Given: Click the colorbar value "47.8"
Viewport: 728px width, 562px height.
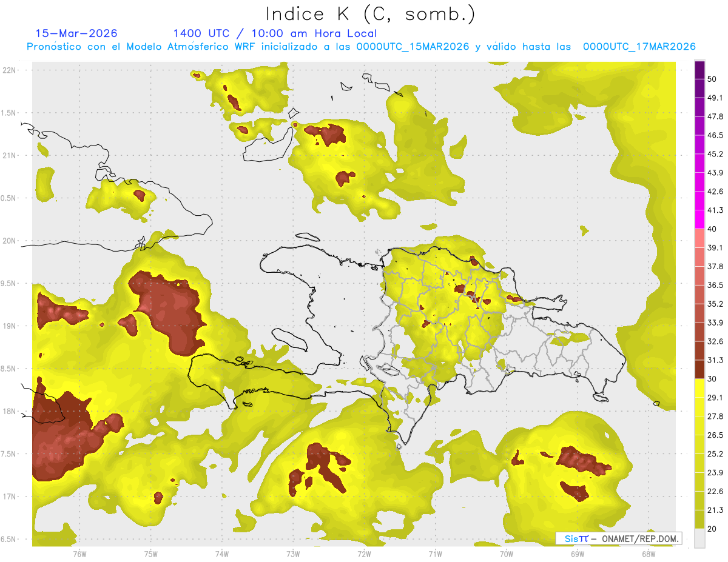Looking at the screenshot, I should tap(715, 116).
